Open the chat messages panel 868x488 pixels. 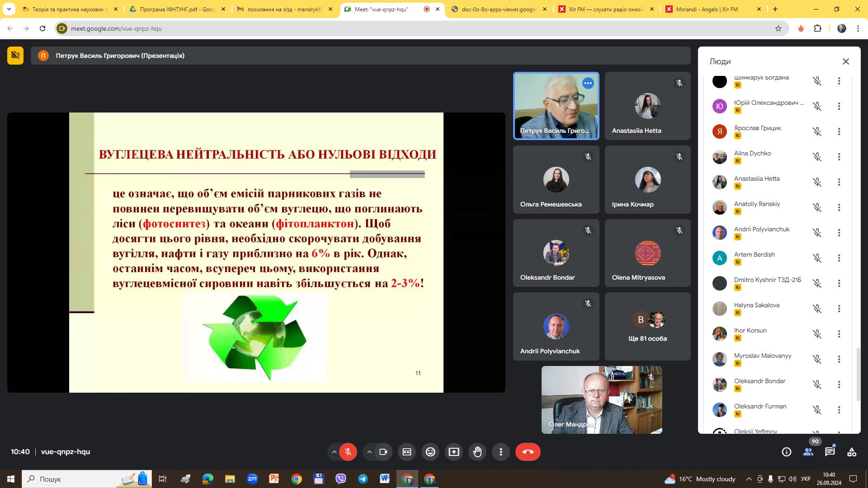(830, 452)
